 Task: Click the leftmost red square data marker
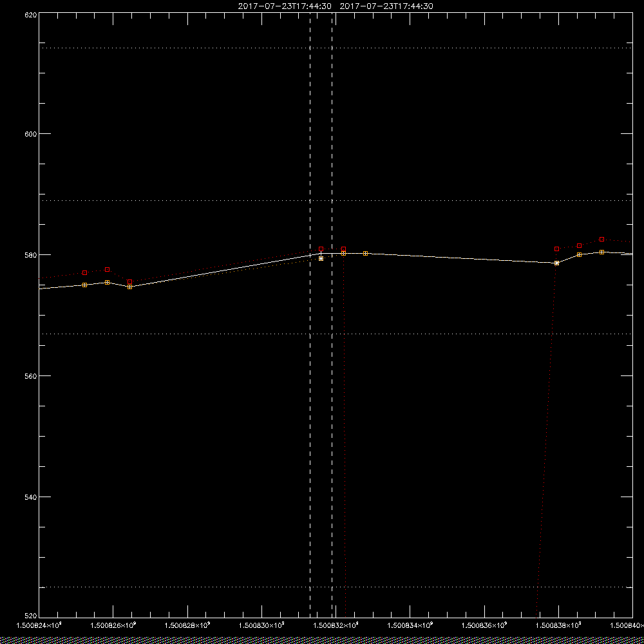pyautogui.click(x=84, y=272)
